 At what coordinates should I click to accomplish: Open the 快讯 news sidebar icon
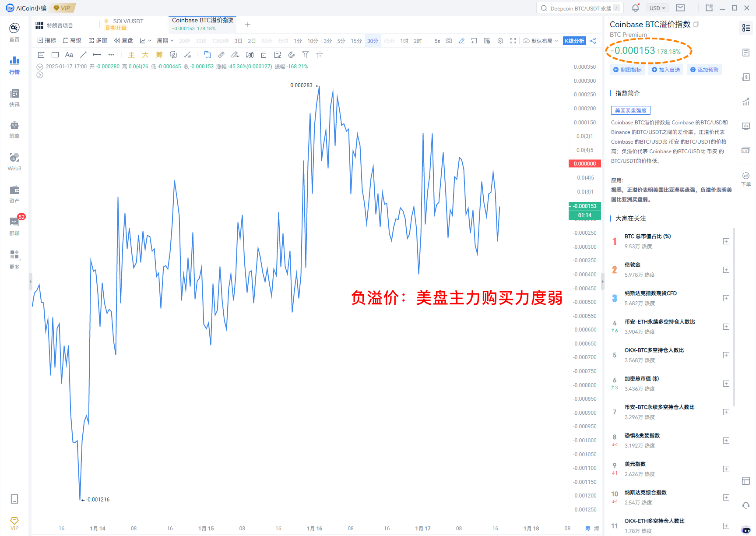(x=14, y=97)
